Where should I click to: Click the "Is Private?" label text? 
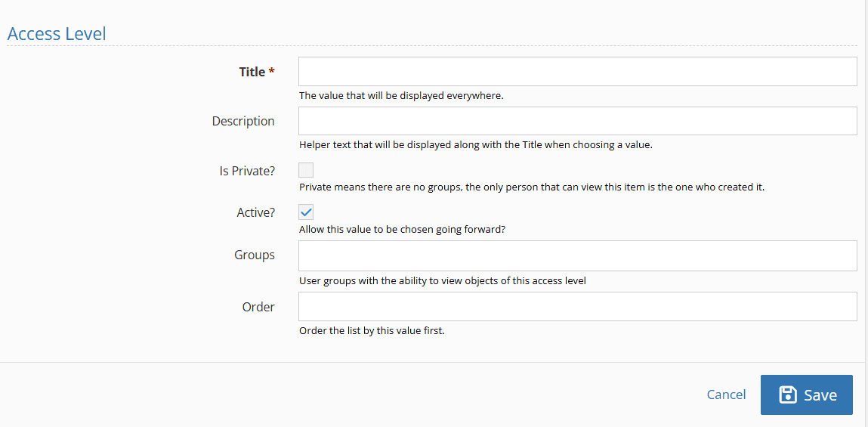coord(247,171)
